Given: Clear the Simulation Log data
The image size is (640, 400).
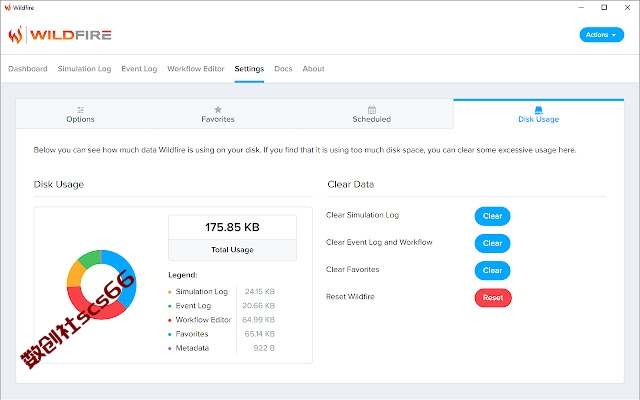Looking at the screenshot, I should (492, 216).
